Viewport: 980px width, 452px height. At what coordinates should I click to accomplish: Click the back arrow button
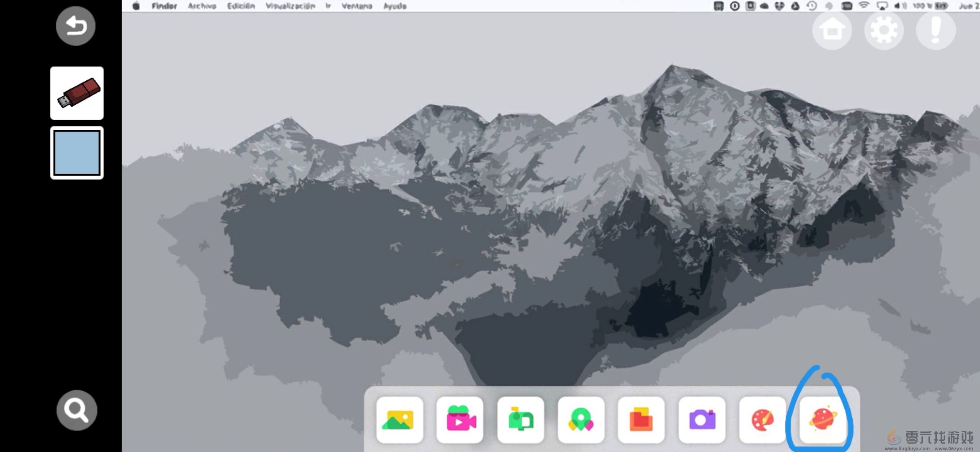tap(76, 26)
